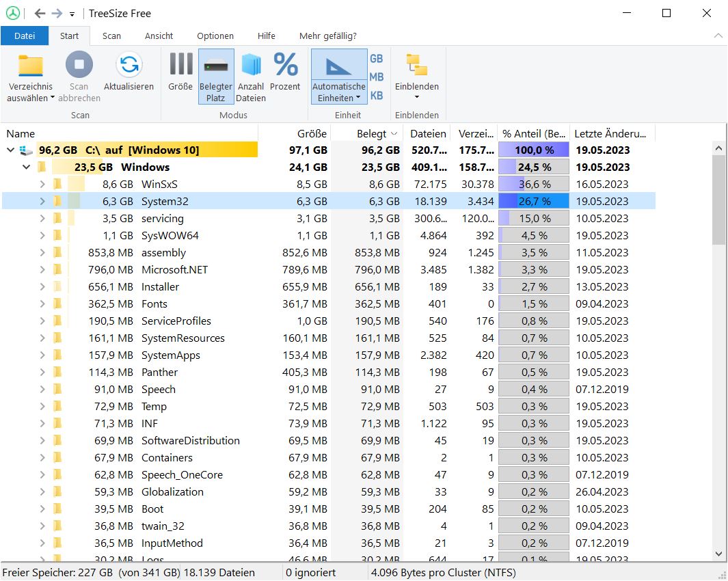Expand the System32 folder
Screen dimensions: 728x581
tap(42, 202)
